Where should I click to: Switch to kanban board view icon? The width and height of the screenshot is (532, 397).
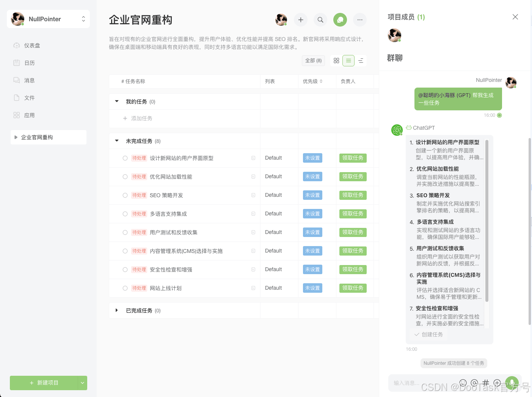pos(336,61)
